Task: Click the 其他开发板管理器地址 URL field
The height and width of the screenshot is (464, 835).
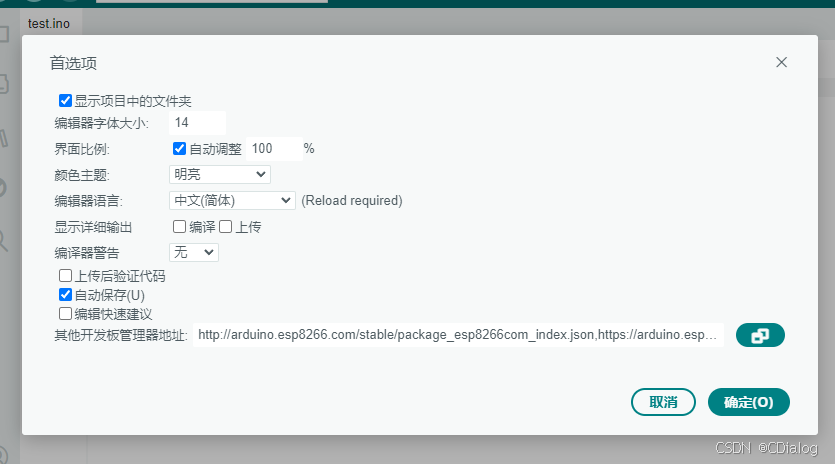Action: pos(458,335)
